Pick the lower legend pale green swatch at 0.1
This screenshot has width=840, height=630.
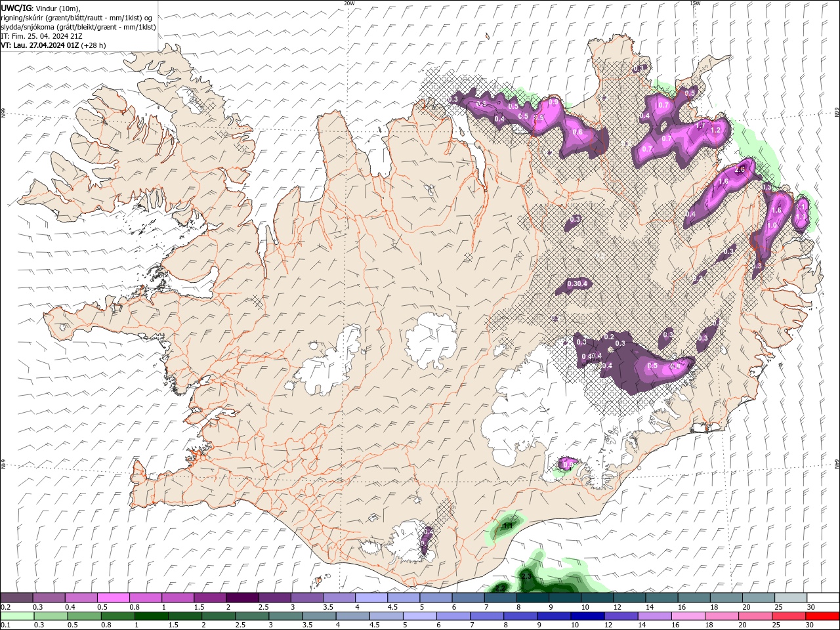(17, 616)
